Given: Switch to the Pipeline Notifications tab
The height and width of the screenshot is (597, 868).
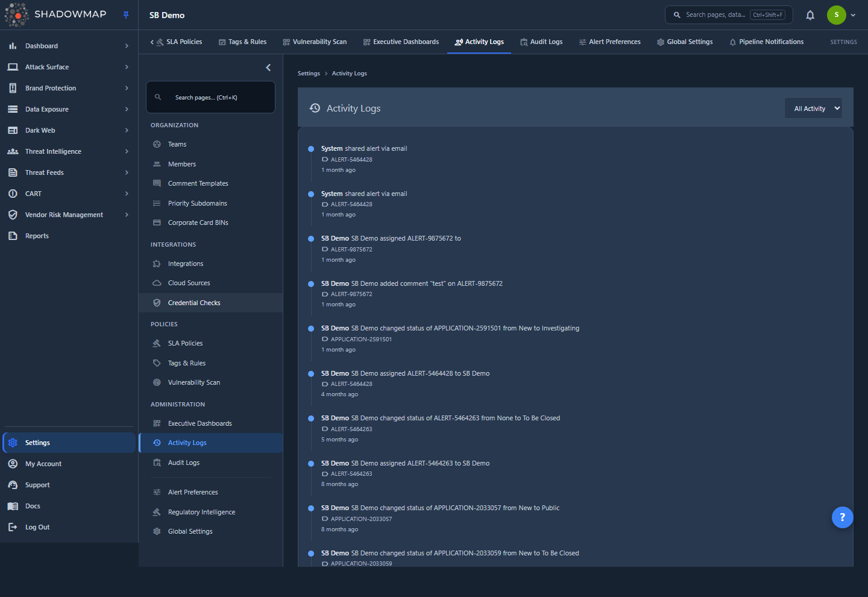Looking at the screenshot, I should click(766, 42).
